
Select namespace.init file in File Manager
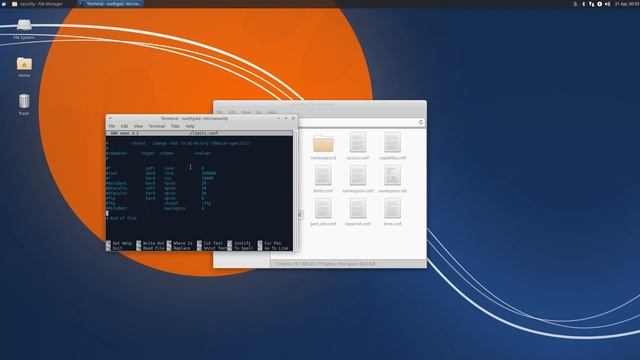[393, 179]
